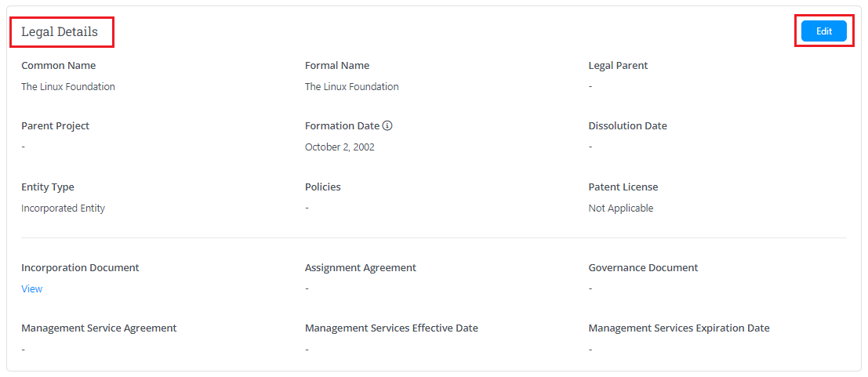868x377 pixels.
Task: Open the Incorporation Document View link
Action: (x=32, y=289)
